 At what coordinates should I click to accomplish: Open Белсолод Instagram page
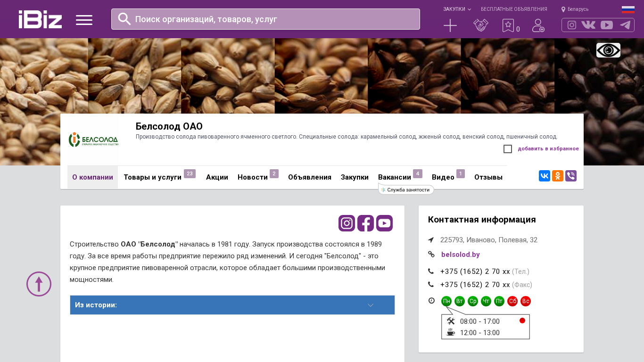pyautogui.click(x=347, y=223)
